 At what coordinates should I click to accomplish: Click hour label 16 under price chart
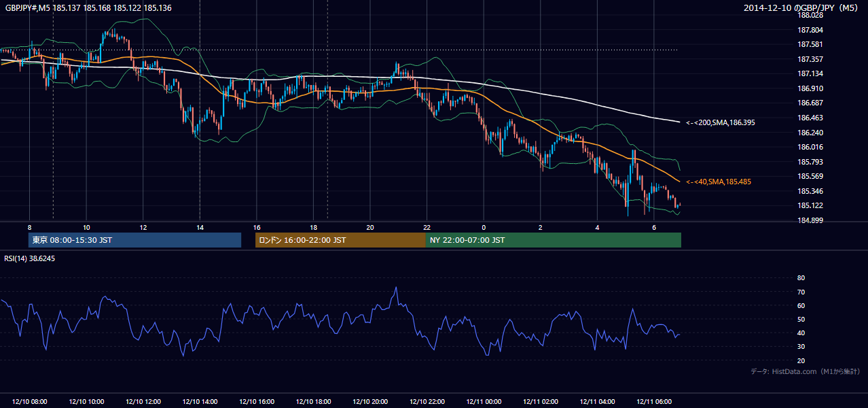(256, 227)
